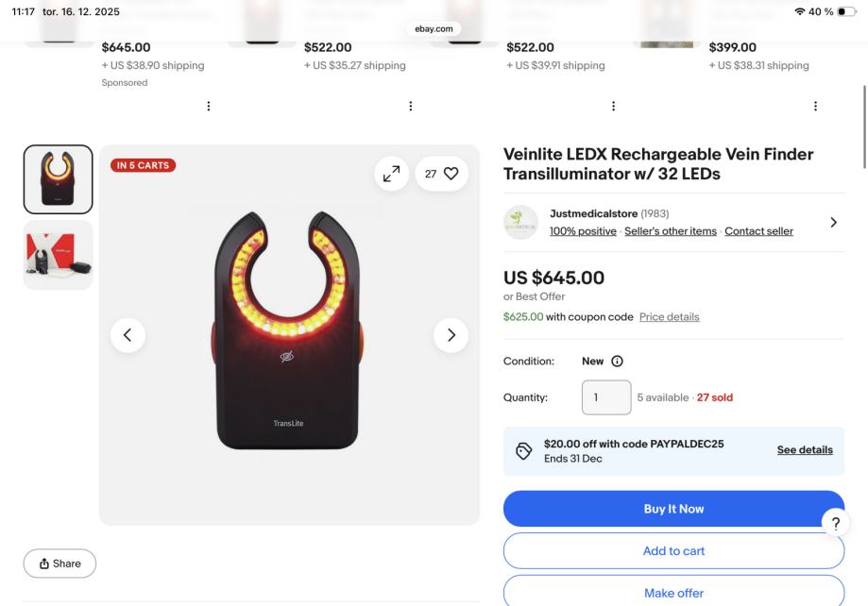Screen dimensions: 868x606
Task: Open options menu under the $399.00 listing
Action: [815, 107]
